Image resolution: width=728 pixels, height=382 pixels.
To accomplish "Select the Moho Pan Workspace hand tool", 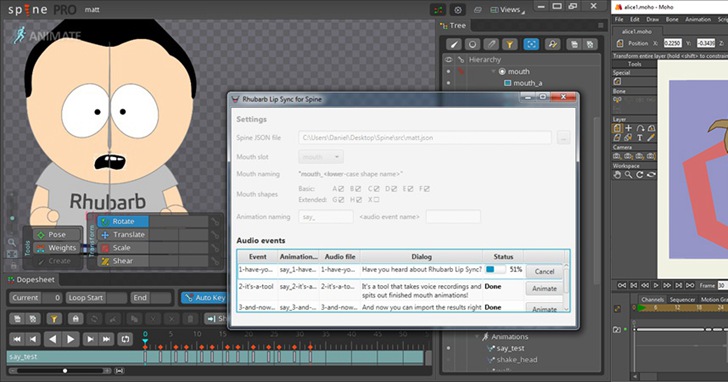I will pyautogui.click(x=617, y=175).
